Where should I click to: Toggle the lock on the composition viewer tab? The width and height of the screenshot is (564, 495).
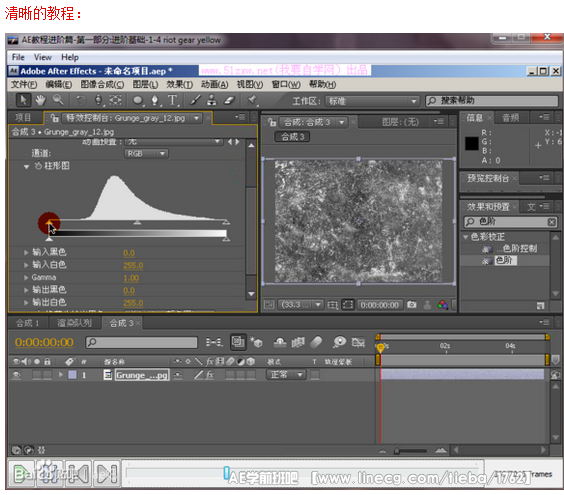click(x=272, y=122)
